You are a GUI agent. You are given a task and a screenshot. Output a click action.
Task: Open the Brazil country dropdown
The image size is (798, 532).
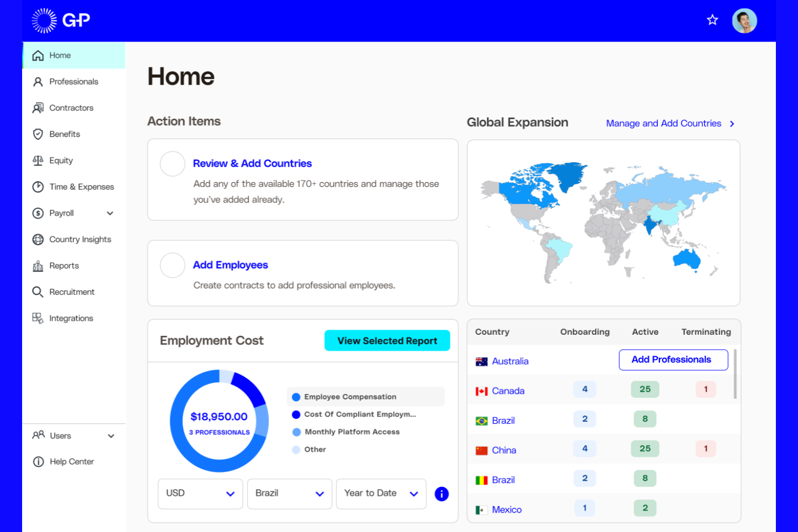(290, 493)
